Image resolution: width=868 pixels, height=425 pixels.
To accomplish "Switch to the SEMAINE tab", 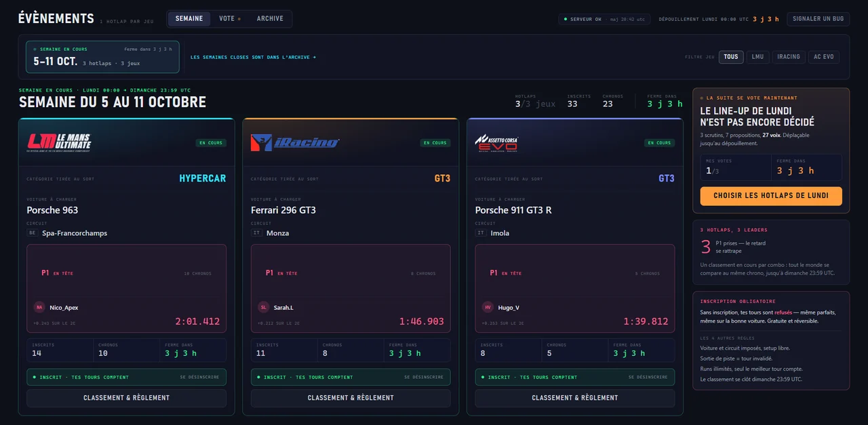I will (x=189, y=19).
